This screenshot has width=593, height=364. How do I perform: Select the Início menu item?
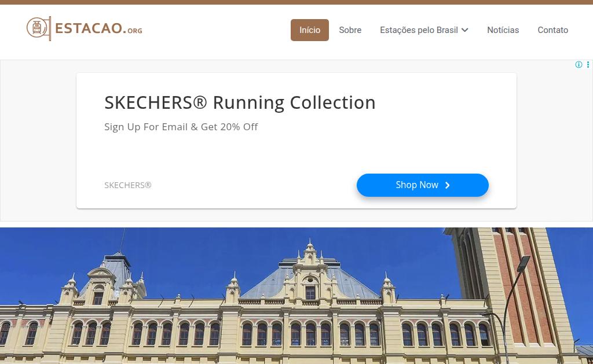310,30
